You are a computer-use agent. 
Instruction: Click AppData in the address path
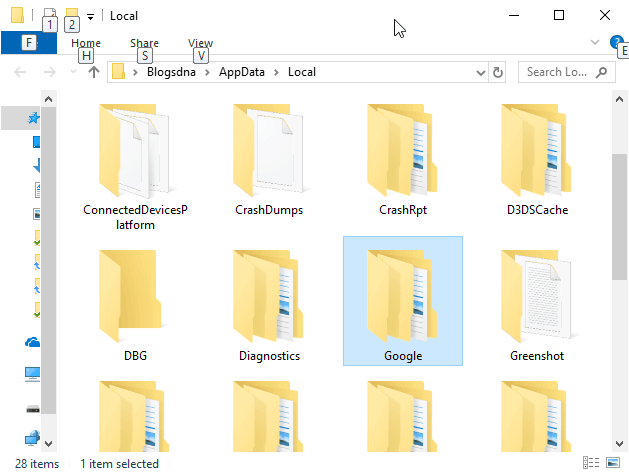[241, 72]
